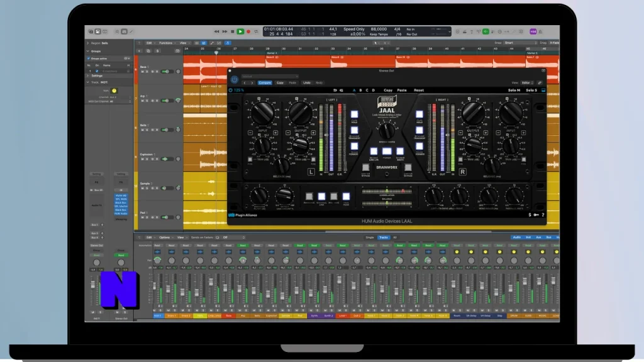Click the green Play button in transport
Image resolution: width=644 pixels, height=362 pixels.
pos(240,31)
